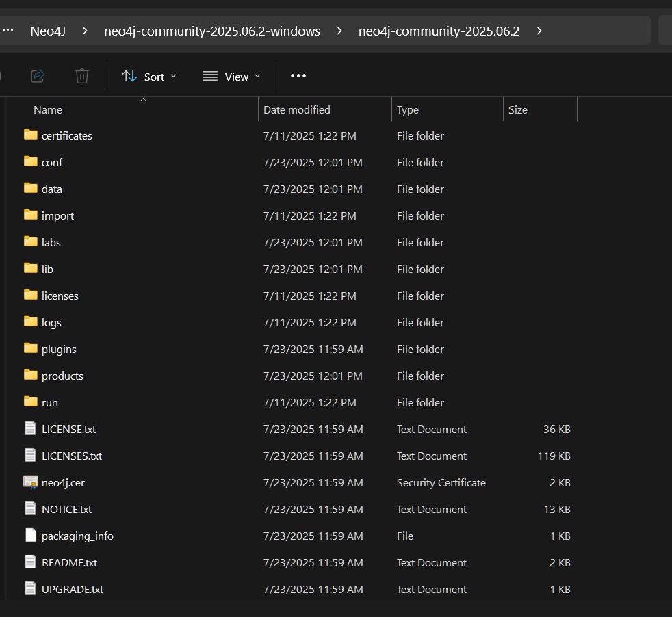Select the "products" folder name
The height and width of the screenshot is (617, 672).
[x=62, y=376]
